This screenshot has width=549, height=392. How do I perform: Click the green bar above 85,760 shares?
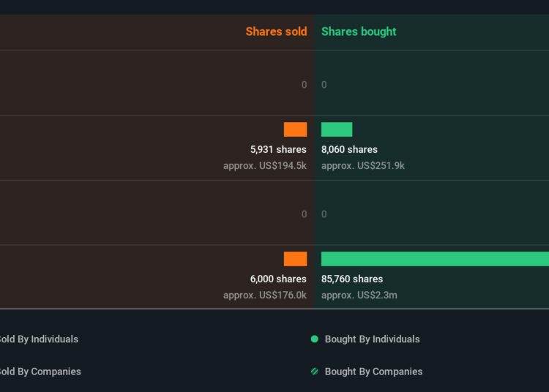tap(436, 259)
